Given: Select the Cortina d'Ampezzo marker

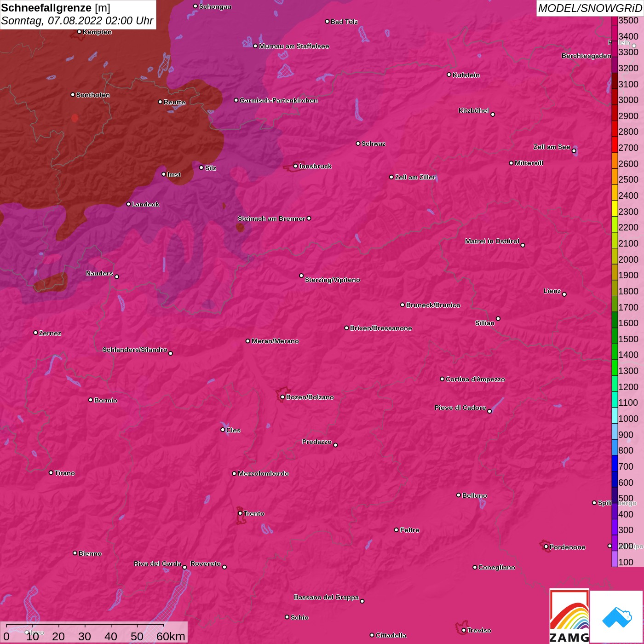Looking at the screenshot, I should [442, 379].
